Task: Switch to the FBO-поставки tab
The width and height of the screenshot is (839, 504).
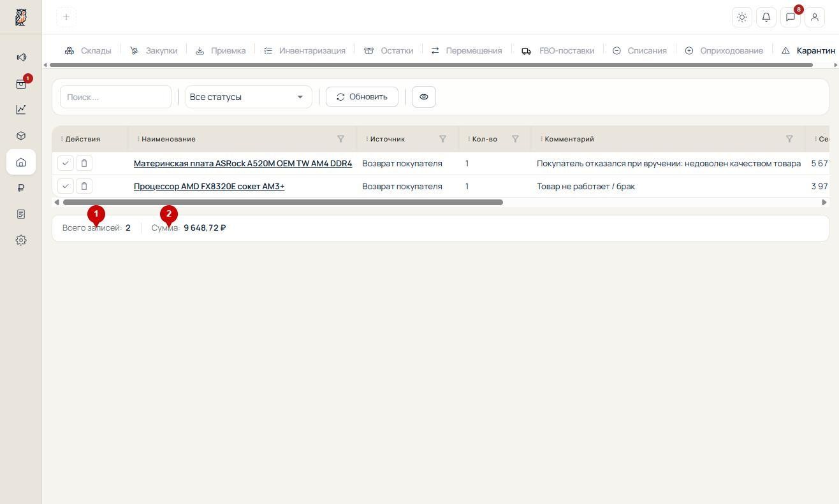Action: [x=558, y=50]
